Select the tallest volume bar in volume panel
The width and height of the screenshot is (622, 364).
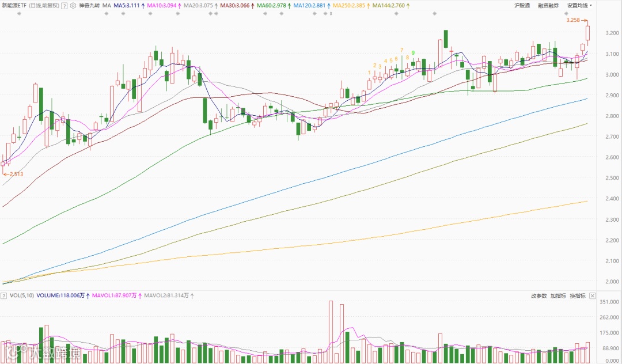(331, 332)
